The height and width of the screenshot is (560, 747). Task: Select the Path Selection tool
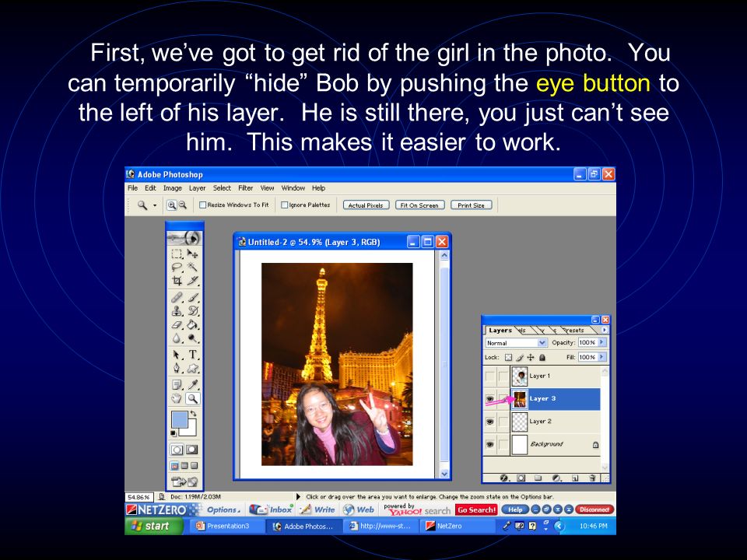[177, 355]
